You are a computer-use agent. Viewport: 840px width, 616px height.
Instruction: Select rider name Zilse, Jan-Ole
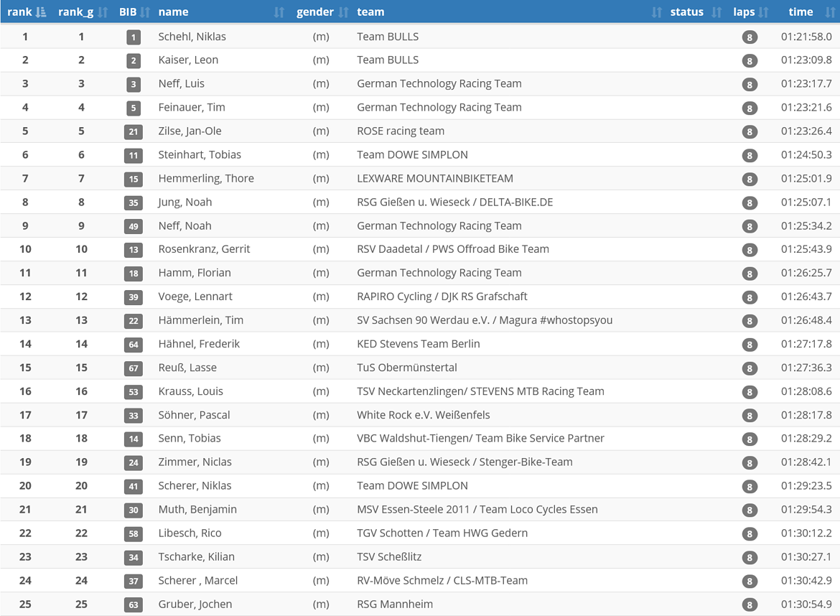click(190, 131)
